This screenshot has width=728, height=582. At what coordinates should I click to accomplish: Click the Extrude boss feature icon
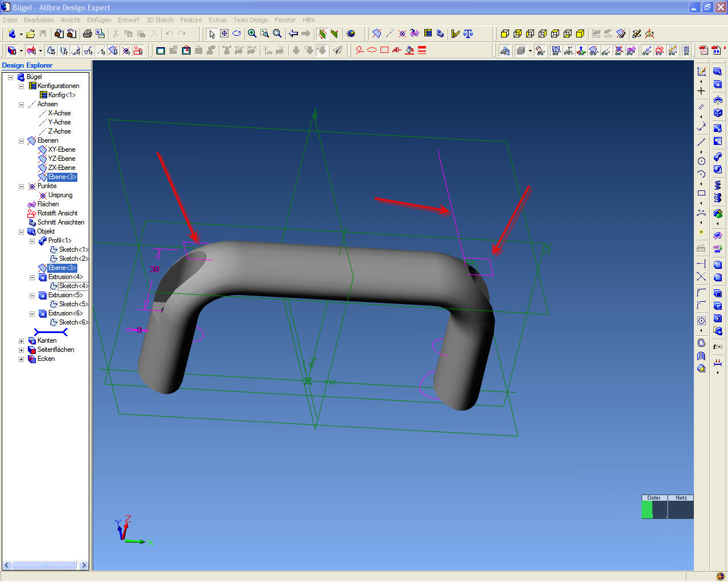click(x=718, y=71)
